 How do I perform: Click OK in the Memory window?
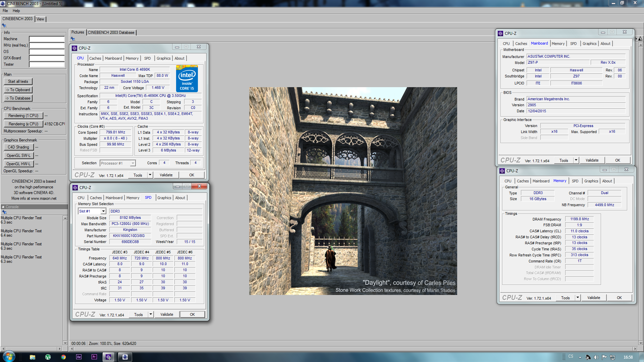tap(619, 298)
